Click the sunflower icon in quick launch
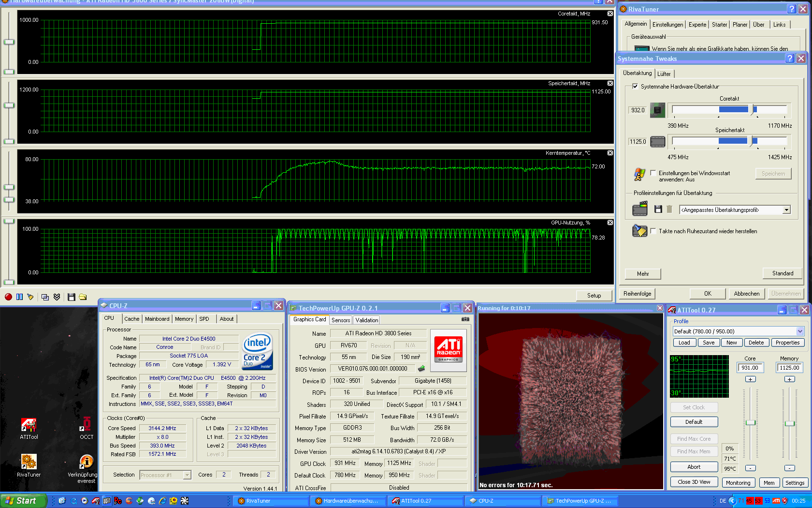Image resolution: width=812 pixels, height=508 pixels. pos(174,501)
